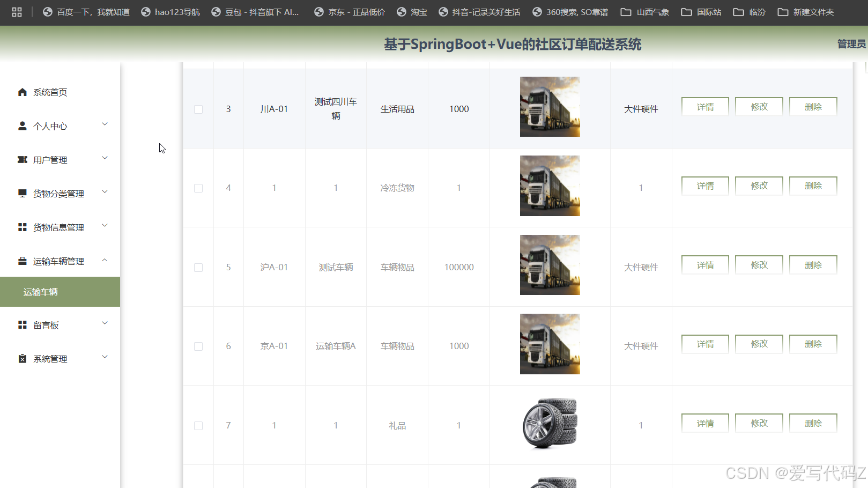Open the browser apps grid icon
This screenshot has width=868, height=488.
(x=17, y=12)
